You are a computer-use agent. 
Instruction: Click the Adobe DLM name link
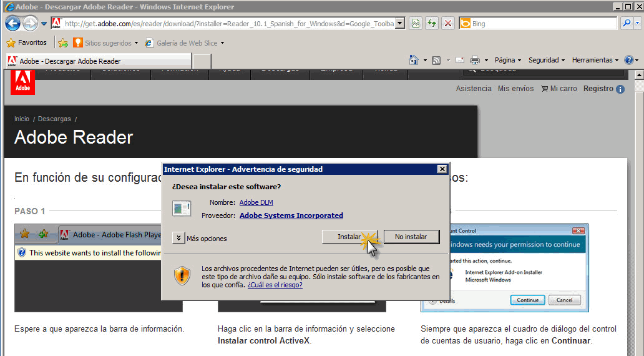point(256,202)
